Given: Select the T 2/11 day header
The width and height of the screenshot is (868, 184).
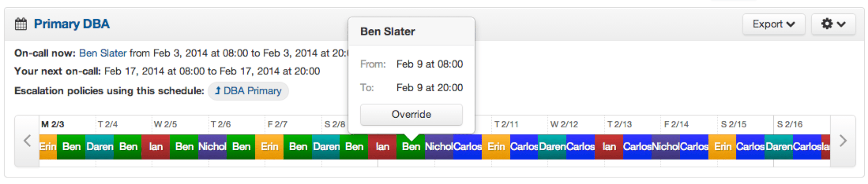Looking at the screenshot, I should pos(506,124).
